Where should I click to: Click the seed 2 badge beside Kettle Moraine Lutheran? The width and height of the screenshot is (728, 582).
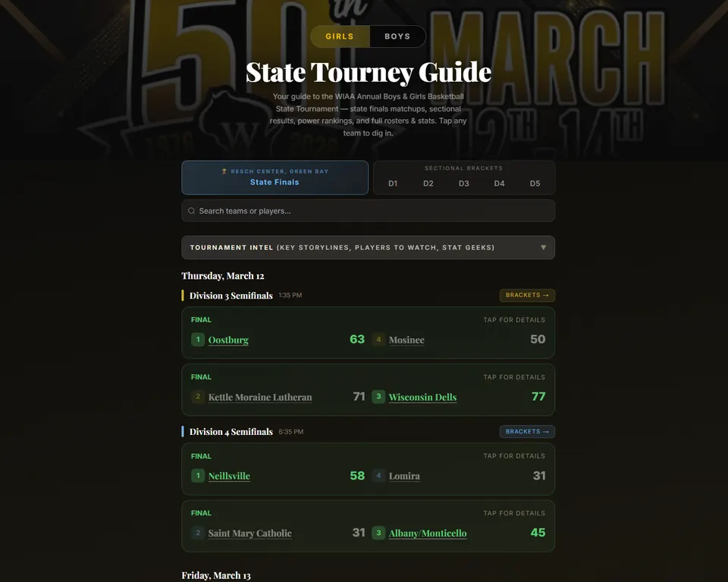(x=198, y=397)
